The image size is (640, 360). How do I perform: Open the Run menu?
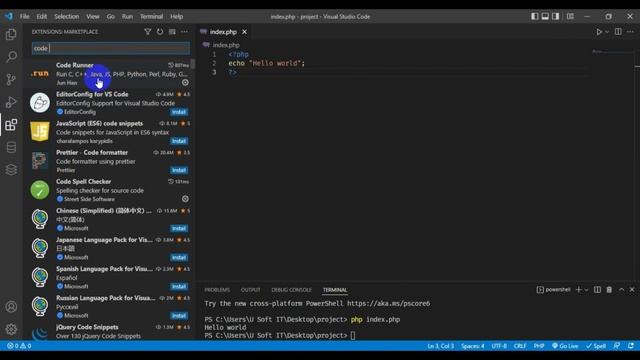tap(127, 16)
